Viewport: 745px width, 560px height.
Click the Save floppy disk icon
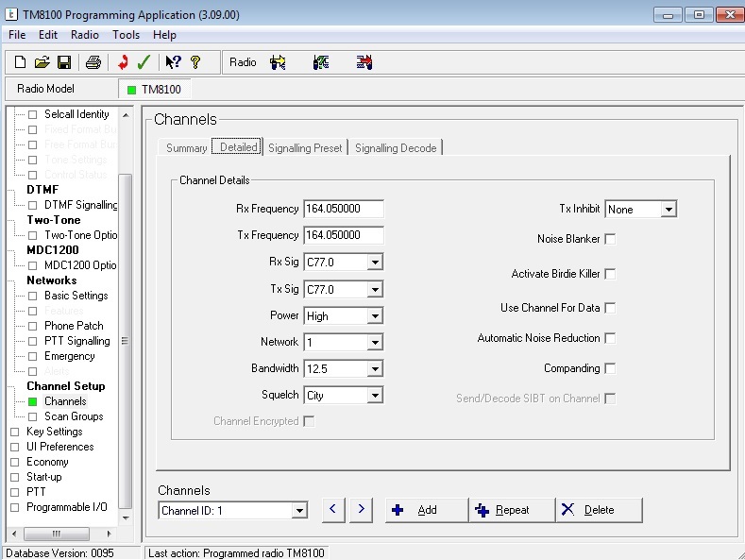[64, 62]
